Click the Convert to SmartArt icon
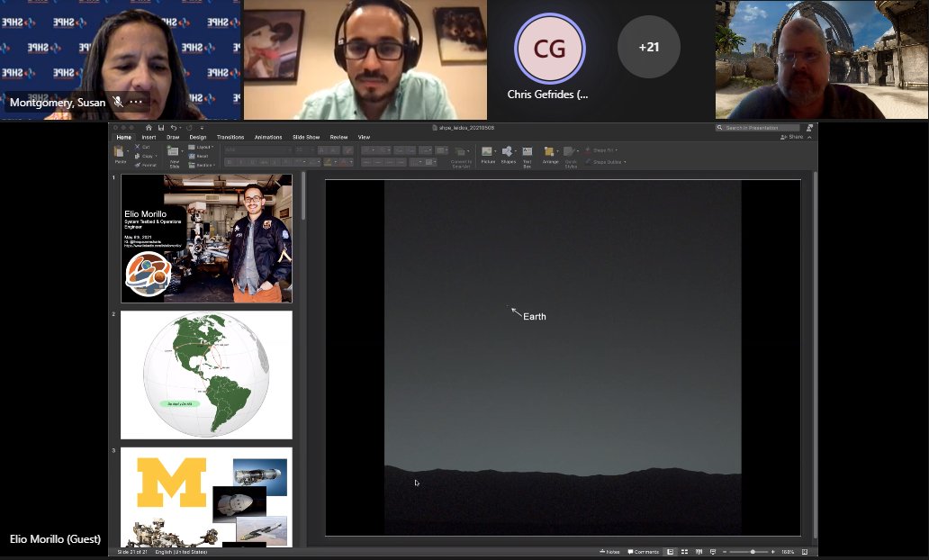The width and height of the screenshot is (929, 560). (461, 151)
